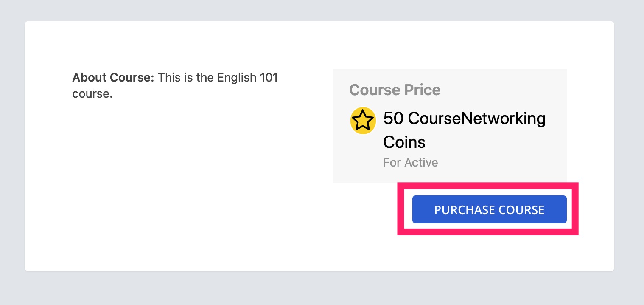The image size is (644, 305).
Task: Click the word "course." ending the description
Action: pos(92,93)
